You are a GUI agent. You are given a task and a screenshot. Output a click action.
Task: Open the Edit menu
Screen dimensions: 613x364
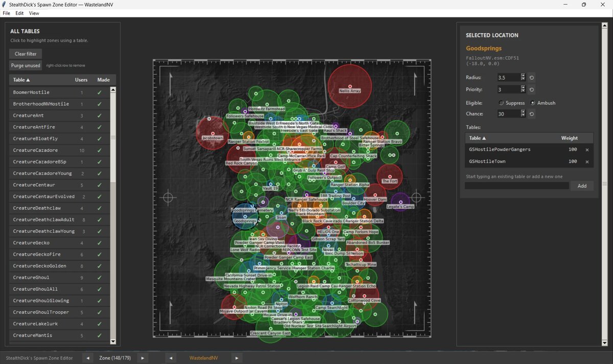tap(19, 13)
